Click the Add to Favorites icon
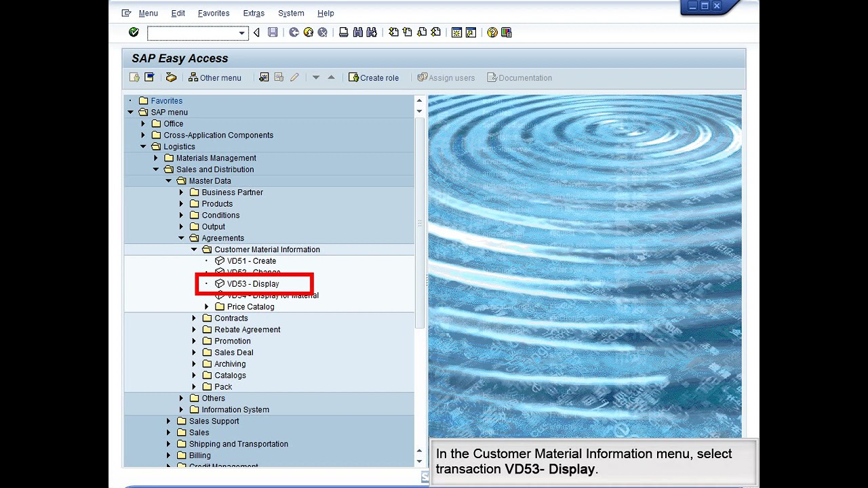868x488 pixels. point(264,77)
